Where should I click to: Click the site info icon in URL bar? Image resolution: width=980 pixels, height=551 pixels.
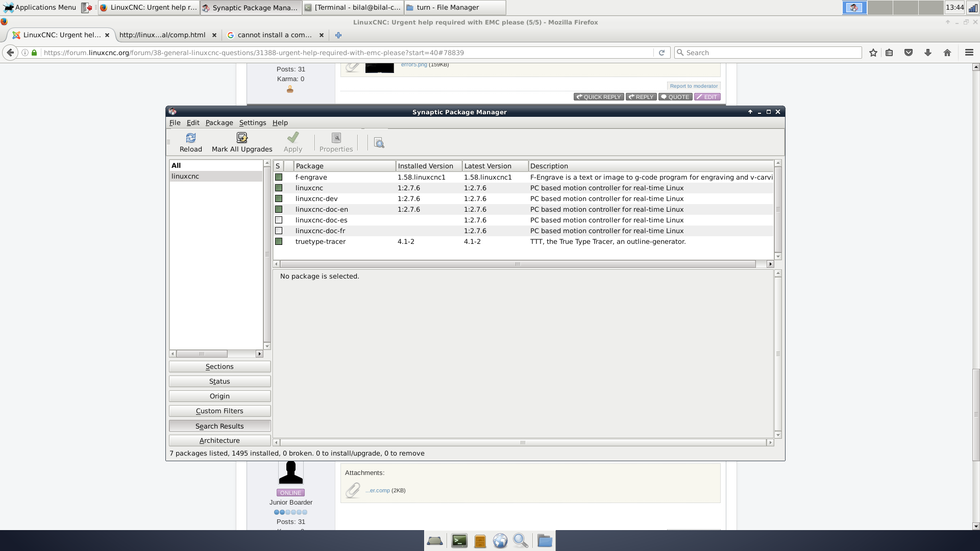point(24,53)
